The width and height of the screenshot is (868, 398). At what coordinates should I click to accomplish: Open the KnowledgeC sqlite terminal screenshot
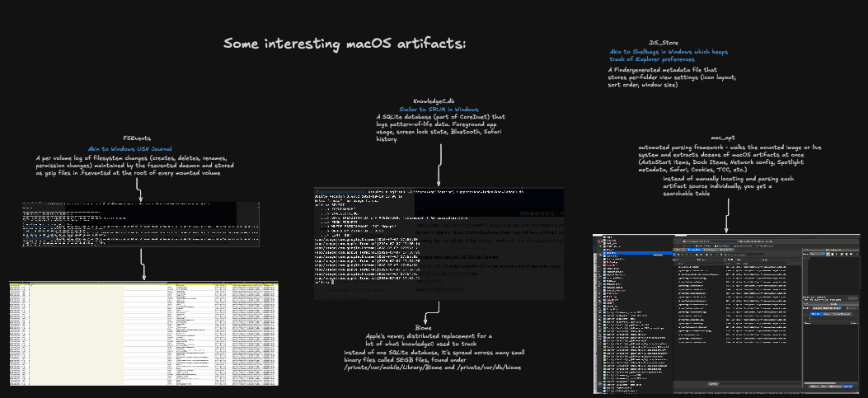[439, 244]
